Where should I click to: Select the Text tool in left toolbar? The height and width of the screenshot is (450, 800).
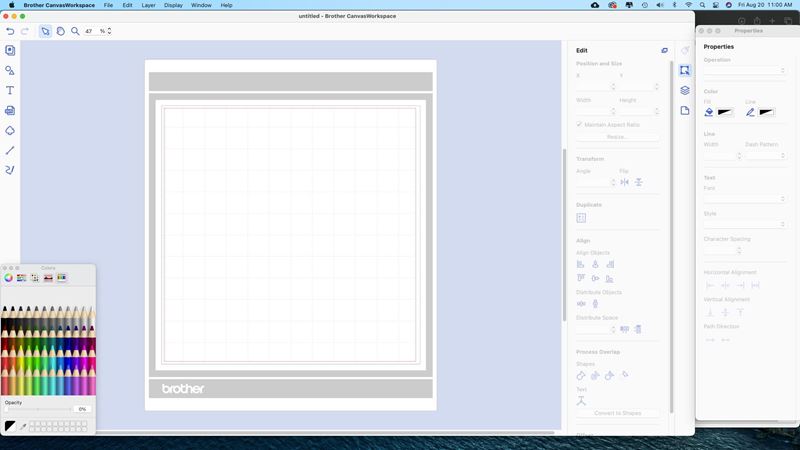(10, 90)
